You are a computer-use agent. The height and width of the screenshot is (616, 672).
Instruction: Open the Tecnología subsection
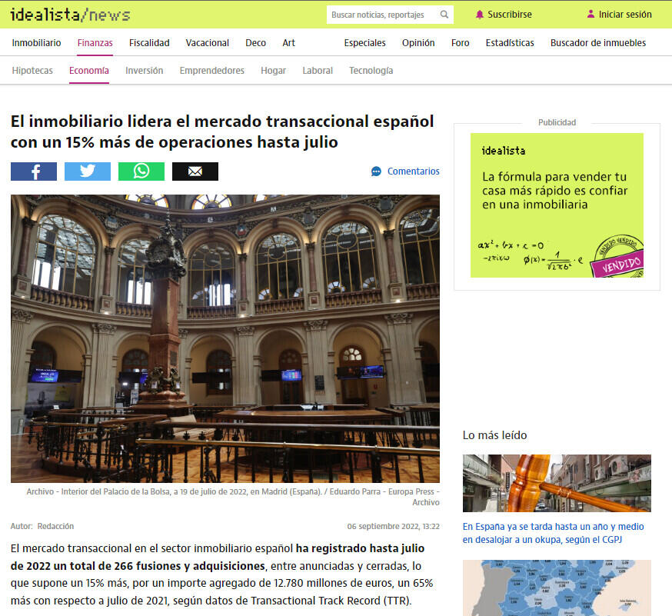tap(371, 71)
